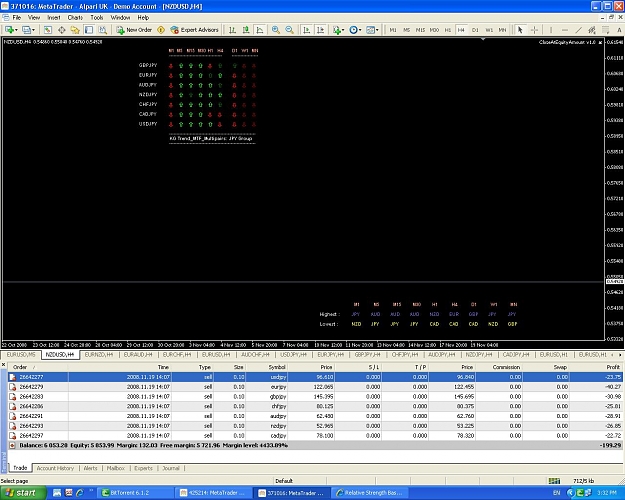Screen dimensions: 625x500
Task: Select the Horizontal Line drawing tool
Action: click(x=565, y=30)
